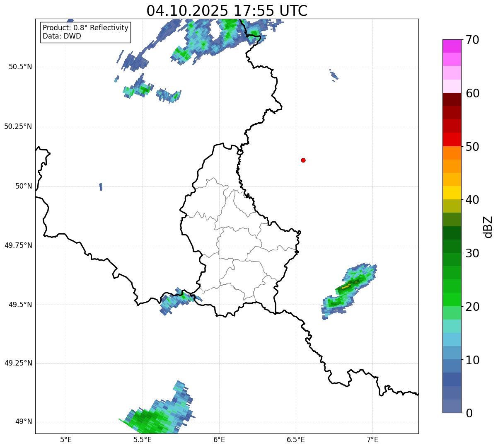Click the yellow core of the eastern radar cell
Image resolution: width=498 pixels, height=448 pixels.
pos(345,286)
